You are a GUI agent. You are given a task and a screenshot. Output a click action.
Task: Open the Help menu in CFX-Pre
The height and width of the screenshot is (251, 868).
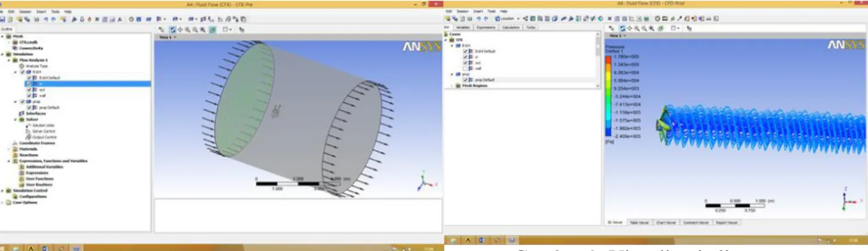(x=68, y=12)
